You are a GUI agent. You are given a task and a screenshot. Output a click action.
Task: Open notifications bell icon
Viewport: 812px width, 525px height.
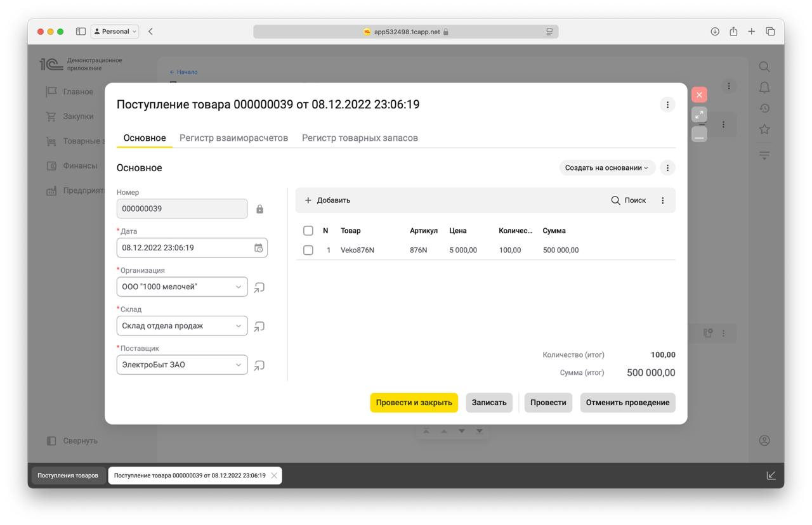point(764,87)
